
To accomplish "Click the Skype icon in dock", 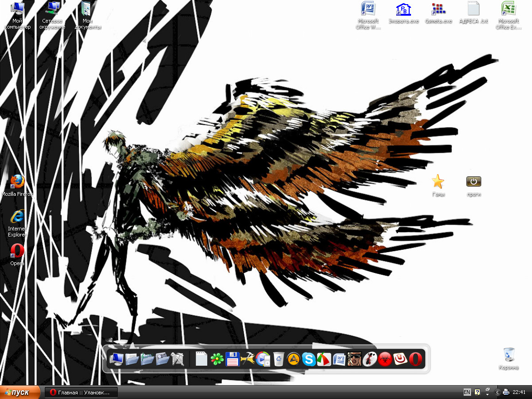I will click(x=309, y=359).
